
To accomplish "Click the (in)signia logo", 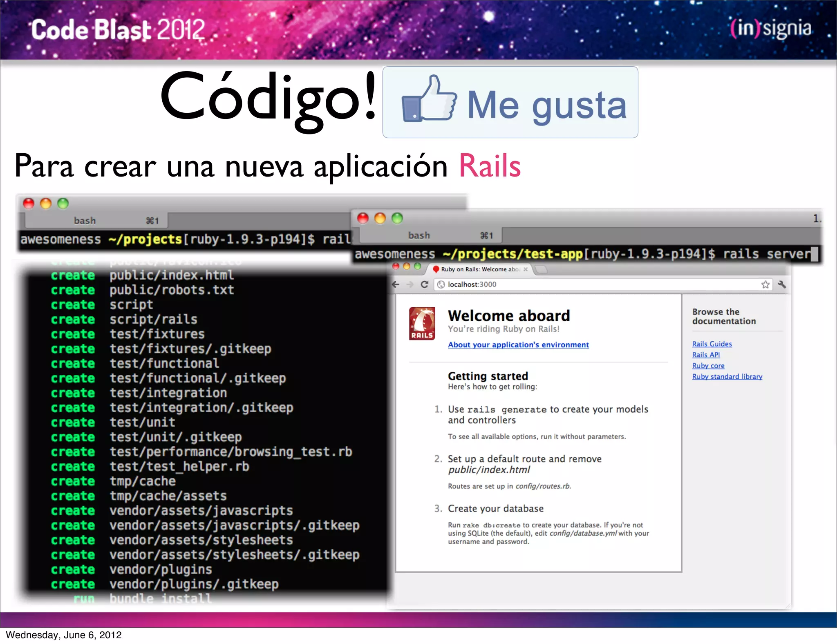I will pos(771,28).
